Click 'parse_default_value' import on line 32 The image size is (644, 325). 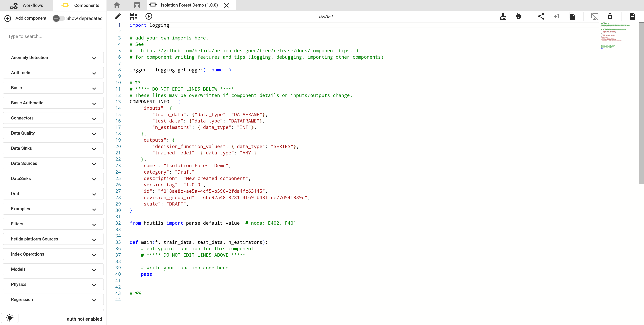pos(213,223)
